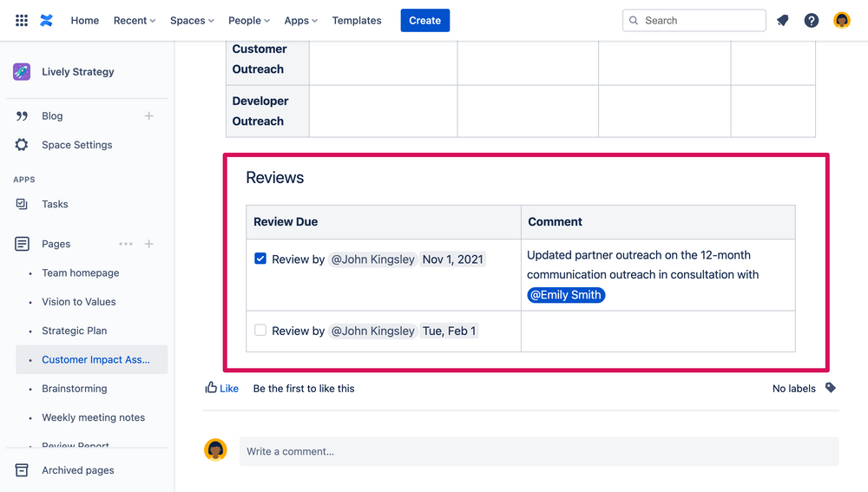Open Blog in the sidebar
868x492 pixels.
pyautogui.click(x=52, y=116)
